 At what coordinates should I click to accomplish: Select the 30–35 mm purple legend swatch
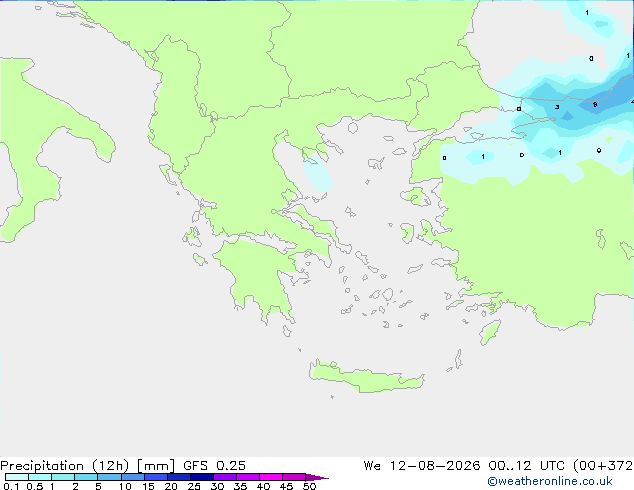[225, 477]
